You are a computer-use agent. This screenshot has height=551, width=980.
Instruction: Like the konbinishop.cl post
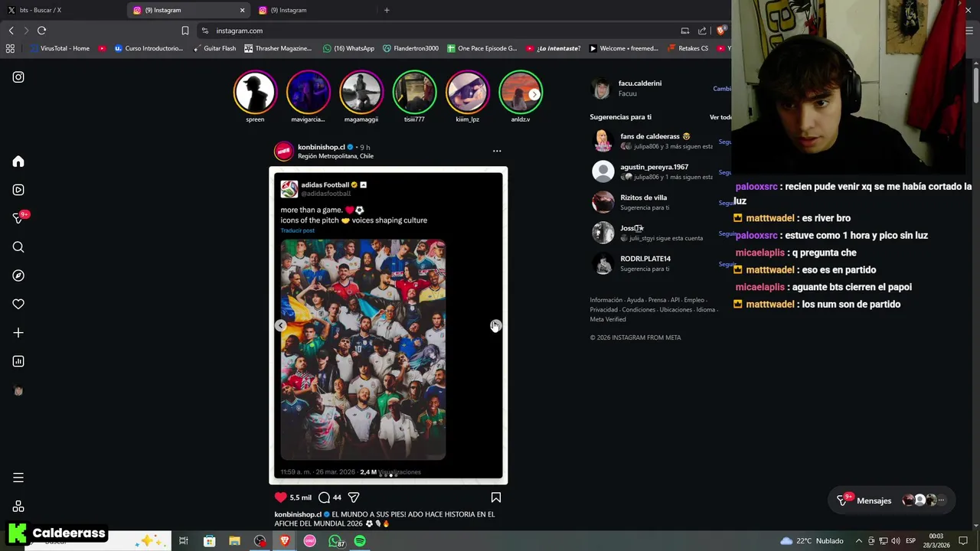(x=281, y=497)
